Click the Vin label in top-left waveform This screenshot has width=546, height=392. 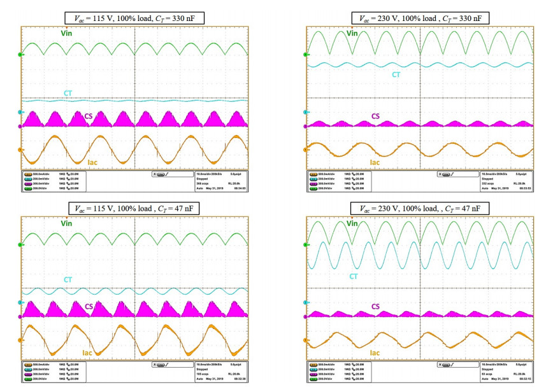coord(66,32)
